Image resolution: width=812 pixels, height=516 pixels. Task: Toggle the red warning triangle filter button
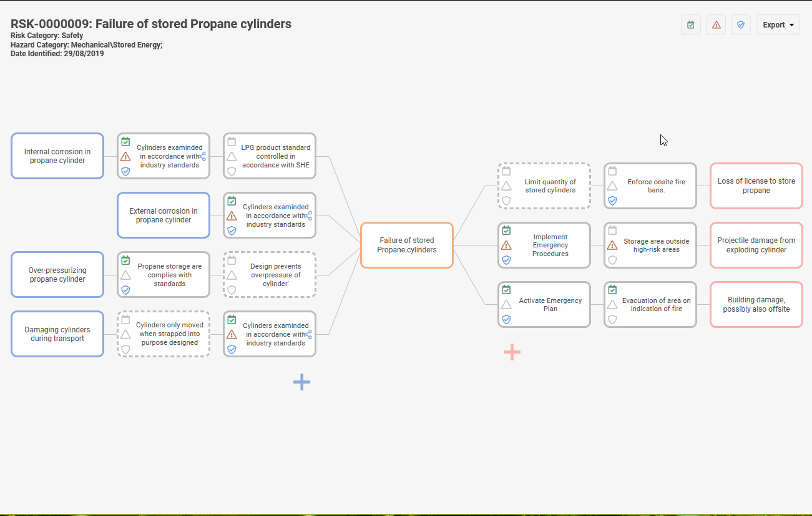(x=716, y=25)
